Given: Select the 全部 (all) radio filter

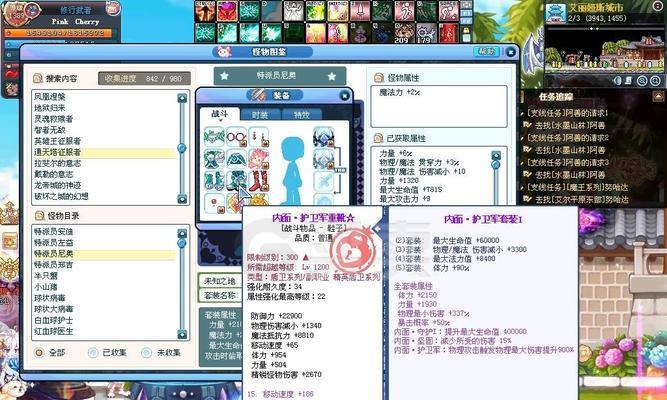Looking at the screenshot, I should coord(39,352).
